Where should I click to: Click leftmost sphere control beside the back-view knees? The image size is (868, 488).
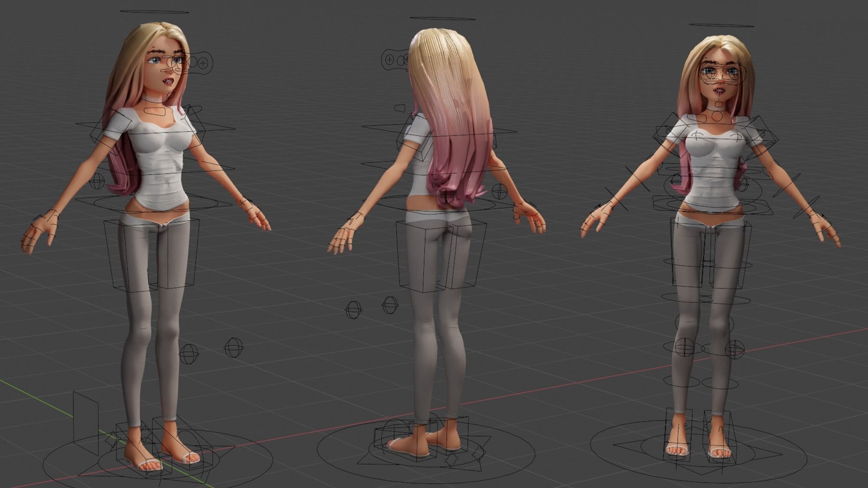[x=353, y=310]
